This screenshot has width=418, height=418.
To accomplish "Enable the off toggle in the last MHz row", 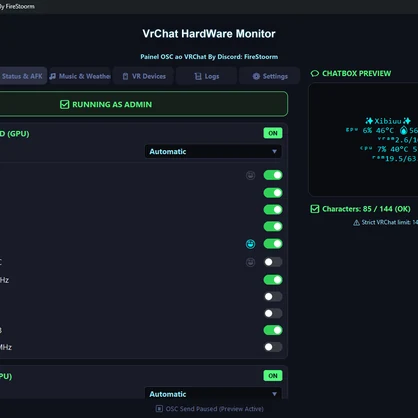I will tap(273, 347).
